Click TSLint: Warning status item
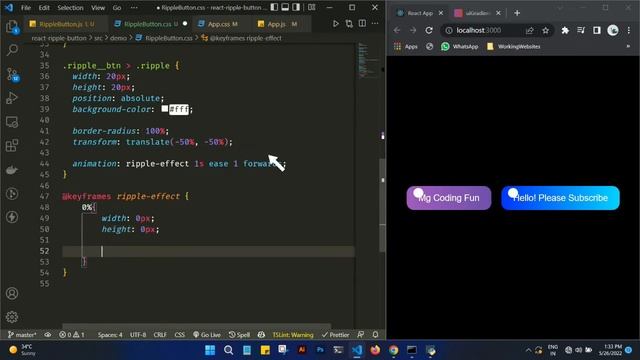Image resolution: width=640 pixels, height=360 pixels. [x=293, y=335]
